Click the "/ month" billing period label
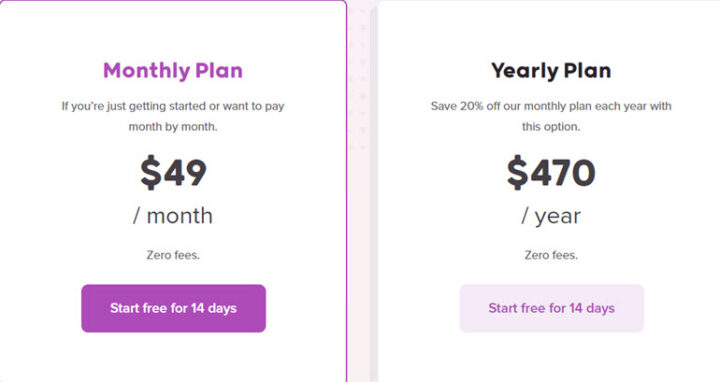720x382 pixels. click(x=173, y=216)
